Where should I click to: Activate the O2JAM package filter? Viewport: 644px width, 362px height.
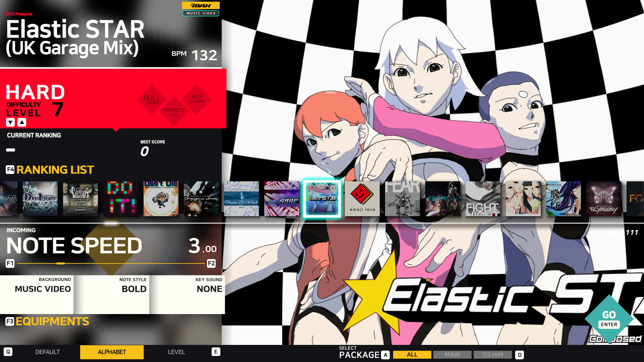492,354
